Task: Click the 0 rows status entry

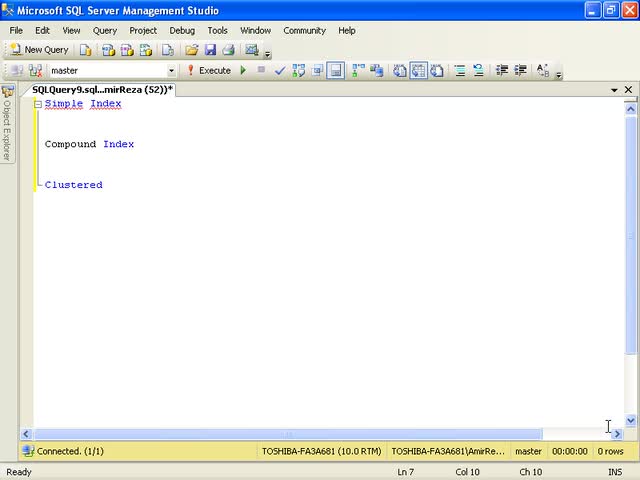Action: [610, 451]
